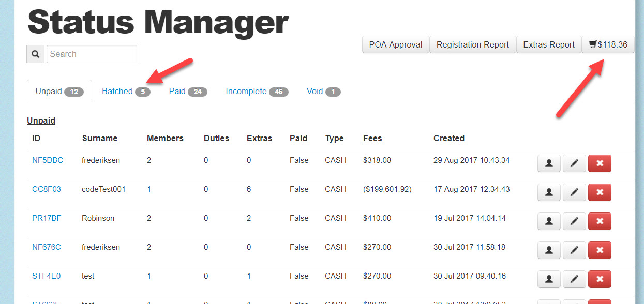644x304 pixels.
Task: Click the search magnifier icon button
Action: pos(35,54)
